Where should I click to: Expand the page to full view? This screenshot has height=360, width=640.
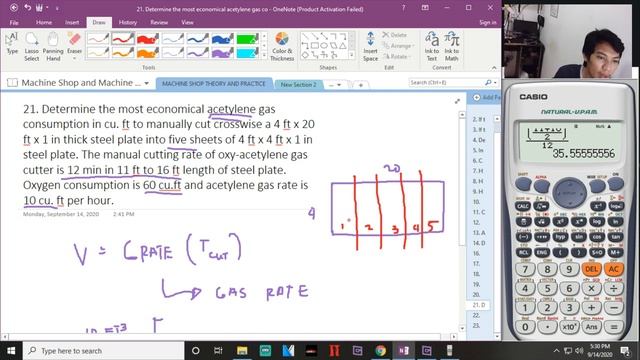point(457,101)
